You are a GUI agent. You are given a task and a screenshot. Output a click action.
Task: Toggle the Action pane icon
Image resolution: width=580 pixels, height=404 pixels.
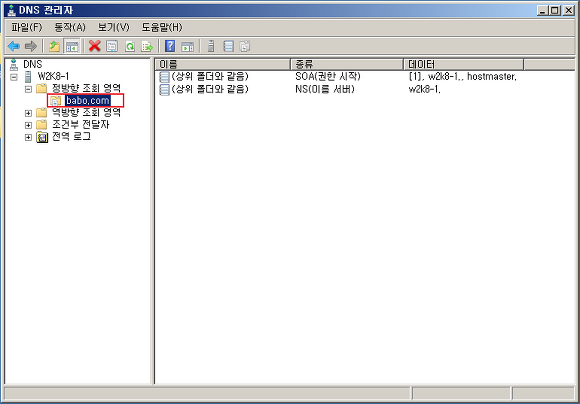(188, 46)
